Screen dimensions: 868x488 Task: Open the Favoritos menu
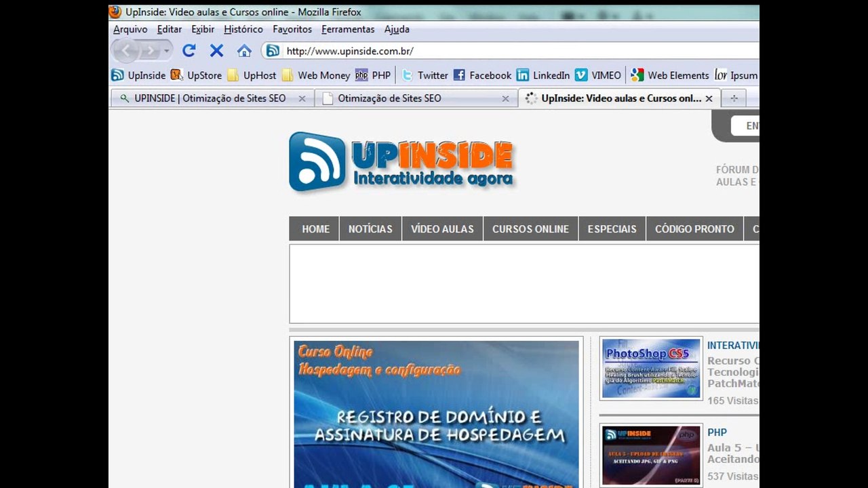pyautogui.click(x=292, y=29)
